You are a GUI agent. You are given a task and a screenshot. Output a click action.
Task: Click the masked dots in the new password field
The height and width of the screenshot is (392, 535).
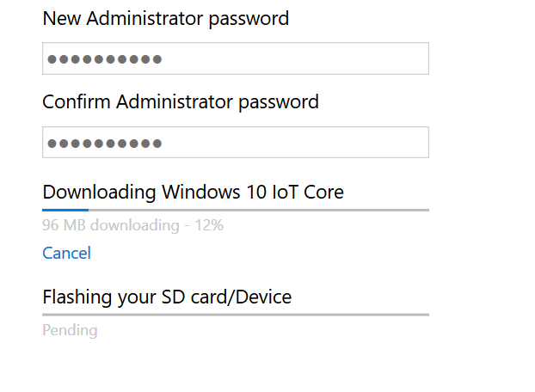tap(104, 59)
